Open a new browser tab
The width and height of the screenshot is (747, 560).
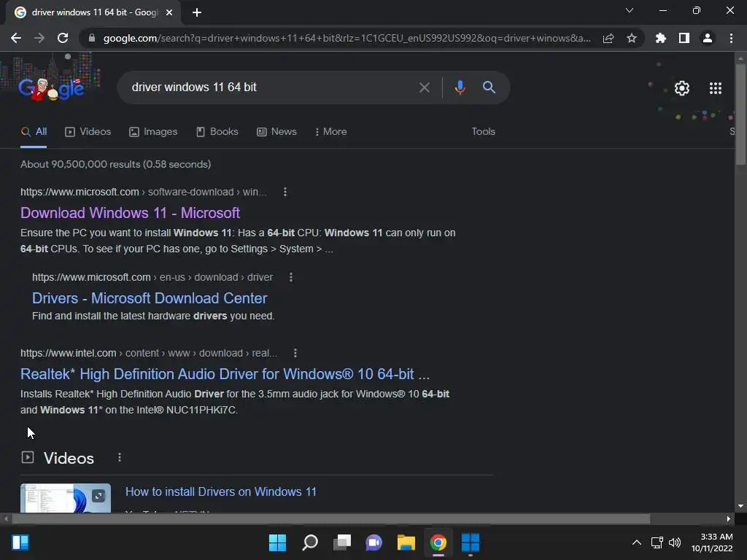click(197, 12)
